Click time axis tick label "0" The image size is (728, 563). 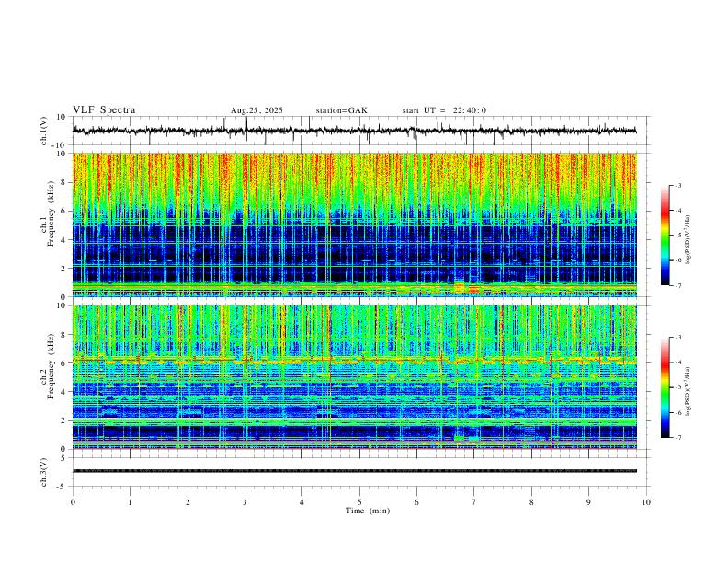point(73,502)
